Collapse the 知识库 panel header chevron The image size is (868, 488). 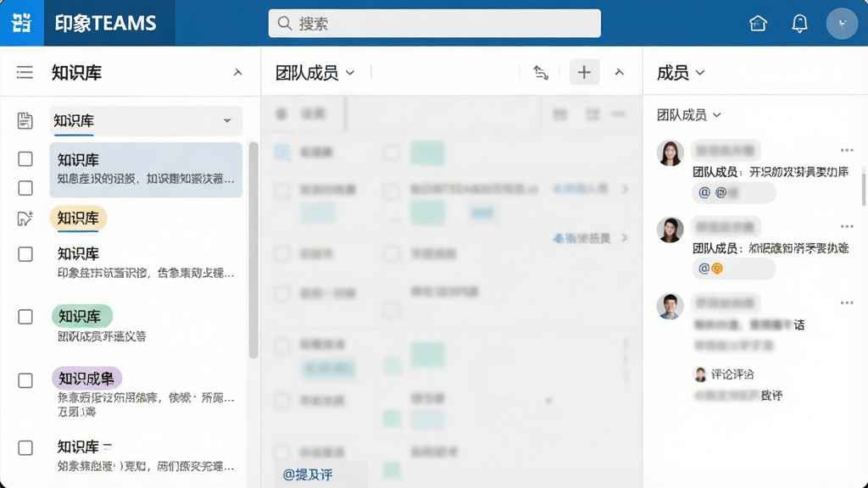pos(237,72)
